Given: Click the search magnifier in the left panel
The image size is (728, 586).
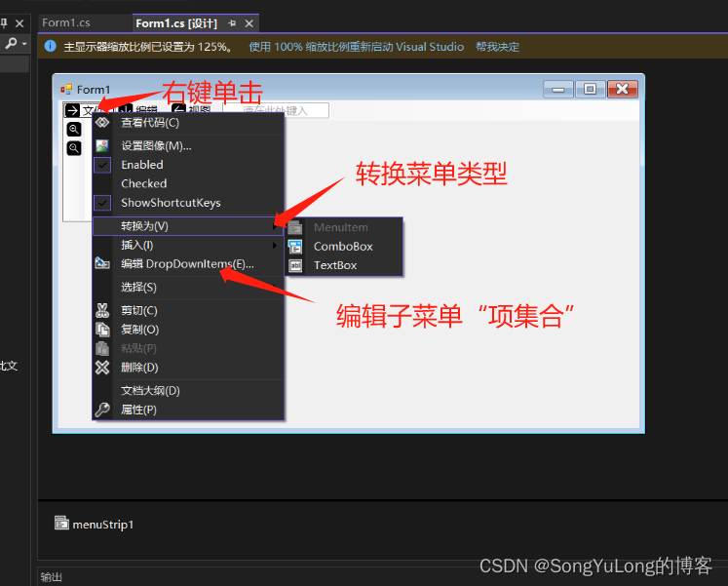Looking at the screenshot, I should click(x=11, y=43).
